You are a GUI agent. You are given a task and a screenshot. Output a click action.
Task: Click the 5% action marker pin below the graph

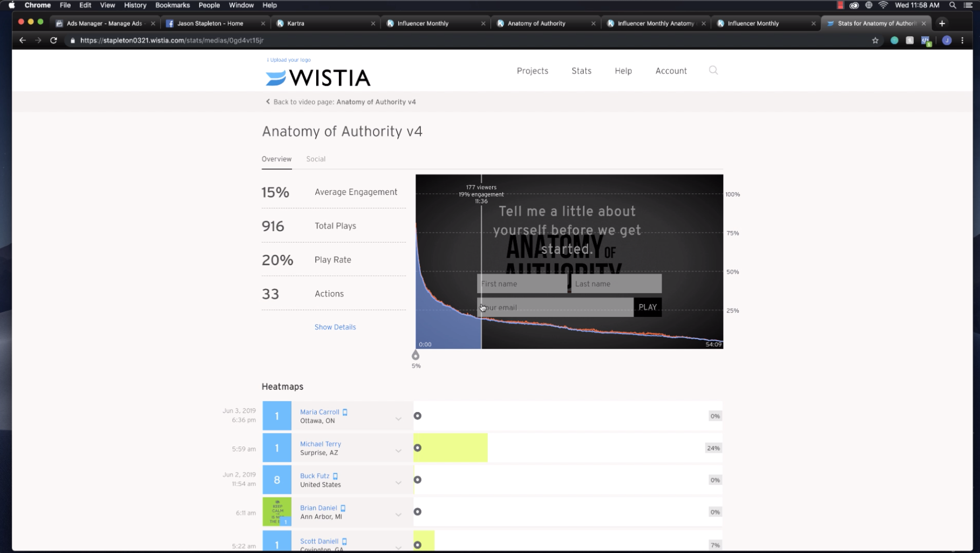(416, 355)
